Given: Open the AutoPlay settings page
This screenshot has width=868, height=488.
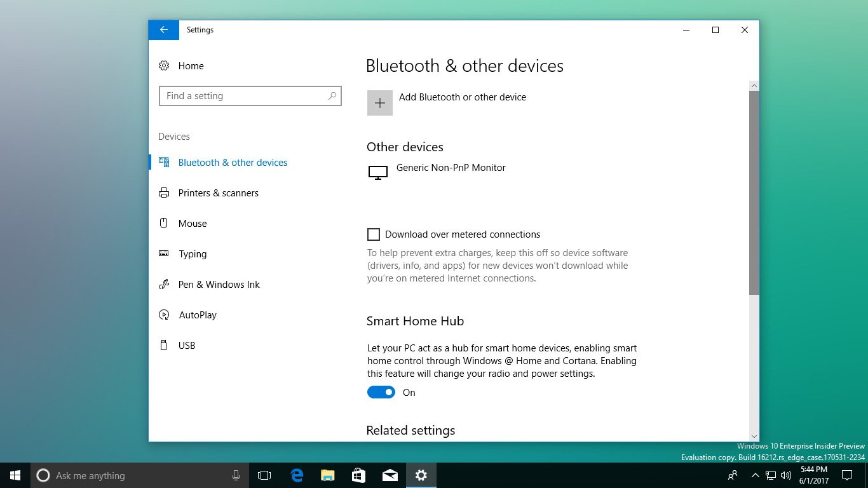Looking at the screenshot, I should click(197, 315).
